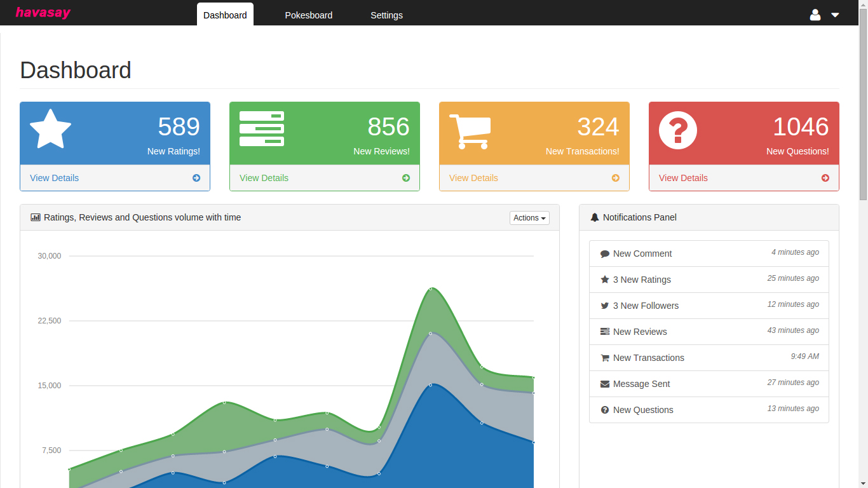Click the list icon on Reviews card
The height and width of the screenshot is (488, 868).
[x=262, y=129]
